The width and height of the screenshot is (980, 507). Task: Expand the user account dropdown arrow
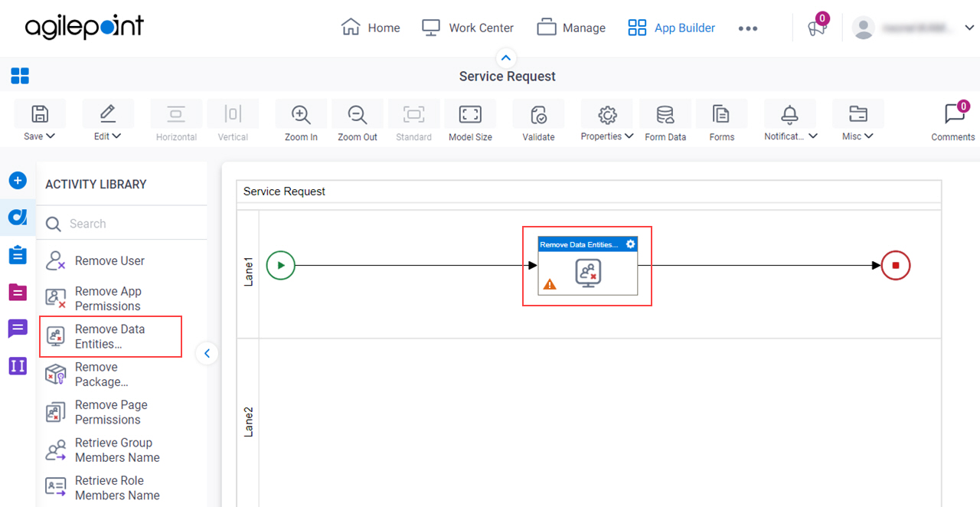[969, 28]
